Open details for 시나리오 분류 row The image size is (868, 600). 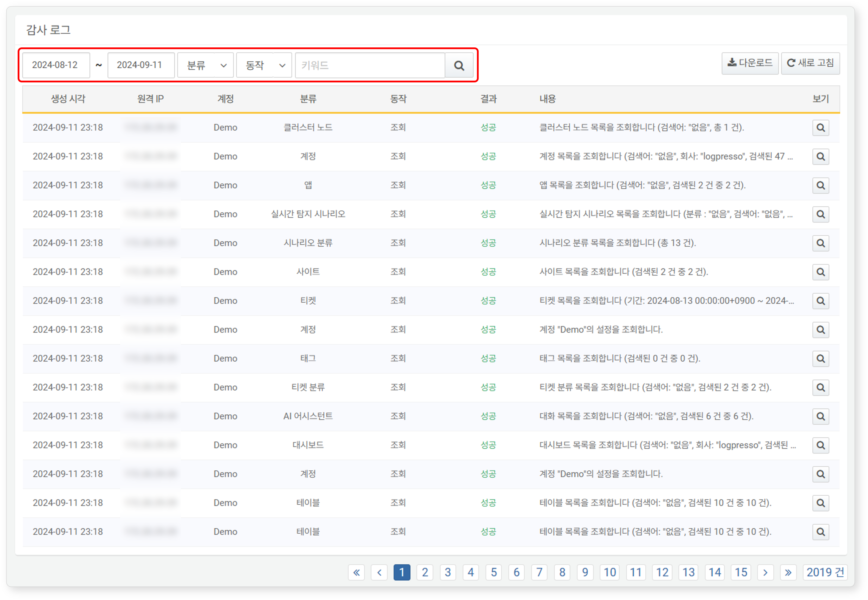(820, 243)
